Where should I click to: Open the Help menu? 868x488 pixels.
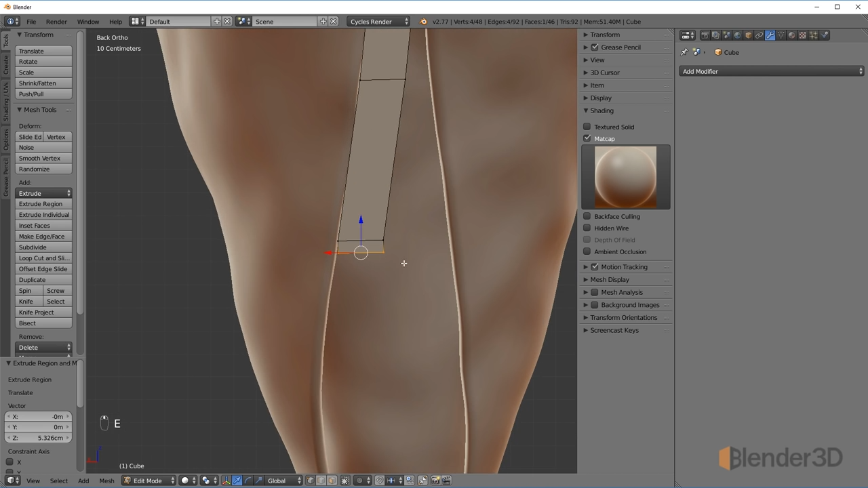click(x=115, y=22)
